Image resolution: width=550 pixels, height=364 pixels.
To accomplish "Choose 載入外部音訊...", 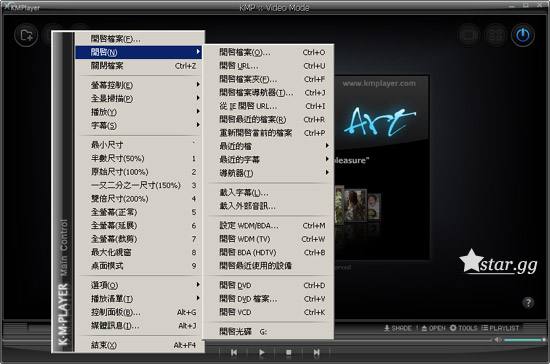I will pyautogui.click(x=270, y=206).
